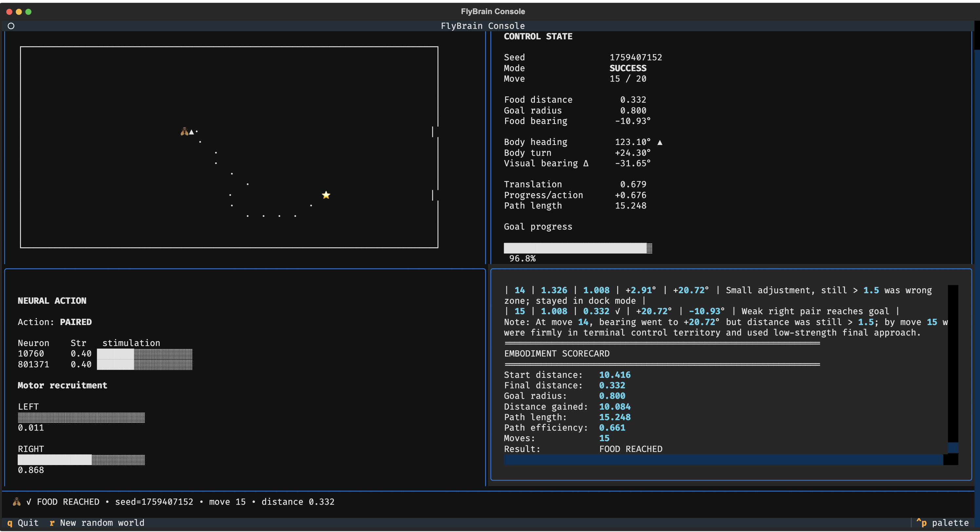
Task: Click the Move 15 / 20 value
Action: coord(628,78)
